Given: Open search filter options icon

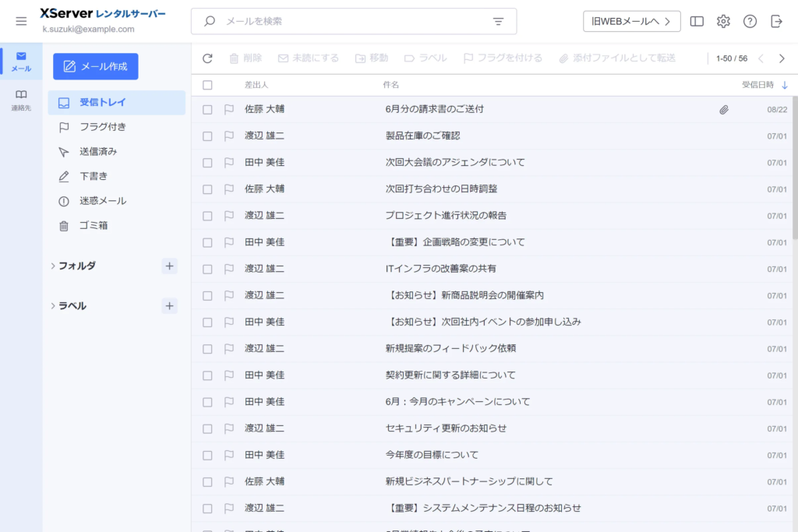Looking at the screenshot, I should 499,22.
